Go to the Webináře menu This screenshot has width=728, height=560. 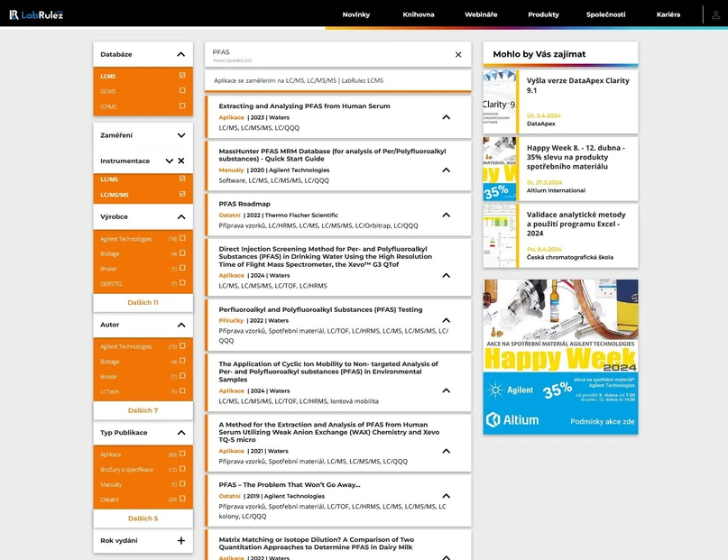(481, 14)
